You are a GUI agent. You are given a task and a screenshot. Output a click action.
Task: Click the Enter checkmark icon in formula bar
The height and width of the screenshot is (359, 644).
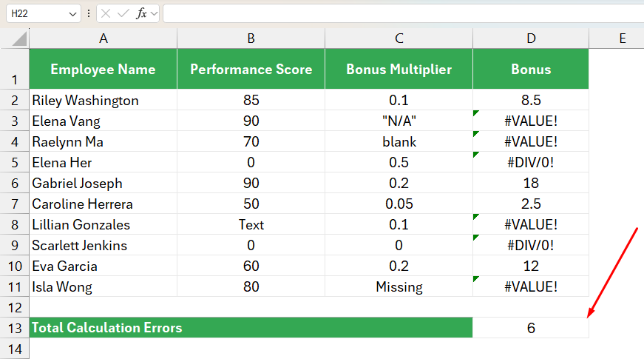tap(123, 13)
